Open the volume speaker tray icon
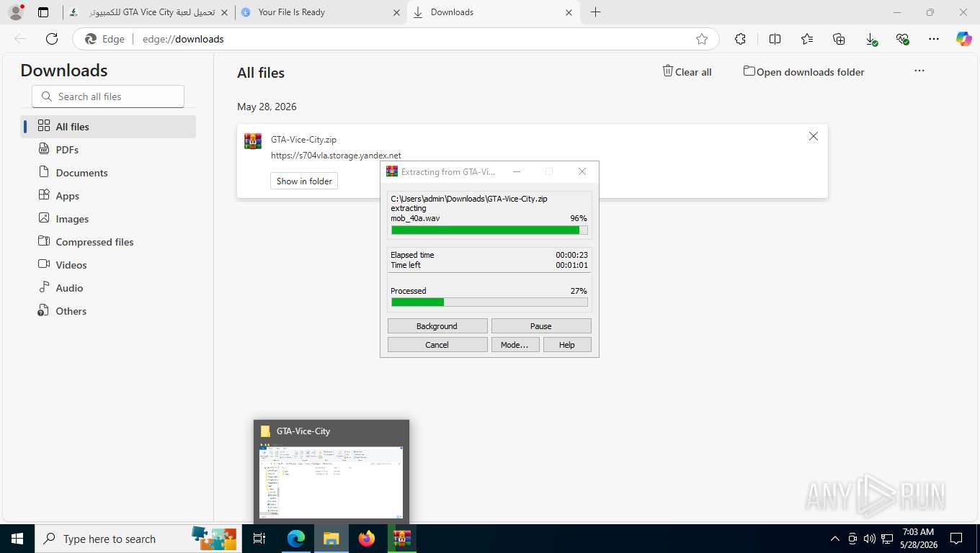Screen dimensions: 980x553 click(869, 539)
